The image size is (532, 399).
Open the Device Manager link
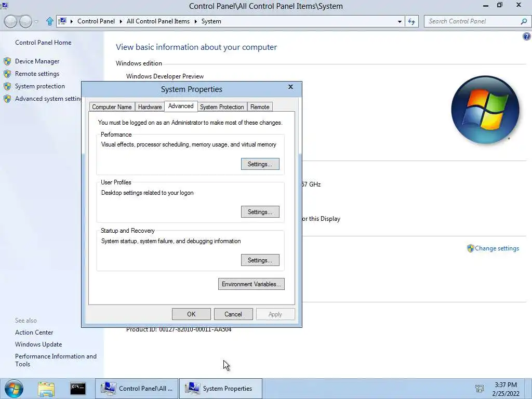37,61
